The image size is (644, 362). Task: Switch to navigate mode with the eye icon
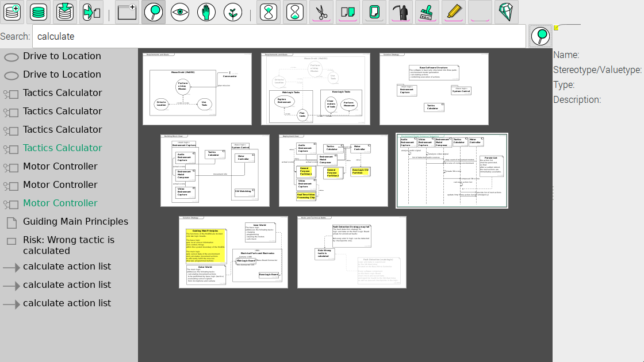180,11
